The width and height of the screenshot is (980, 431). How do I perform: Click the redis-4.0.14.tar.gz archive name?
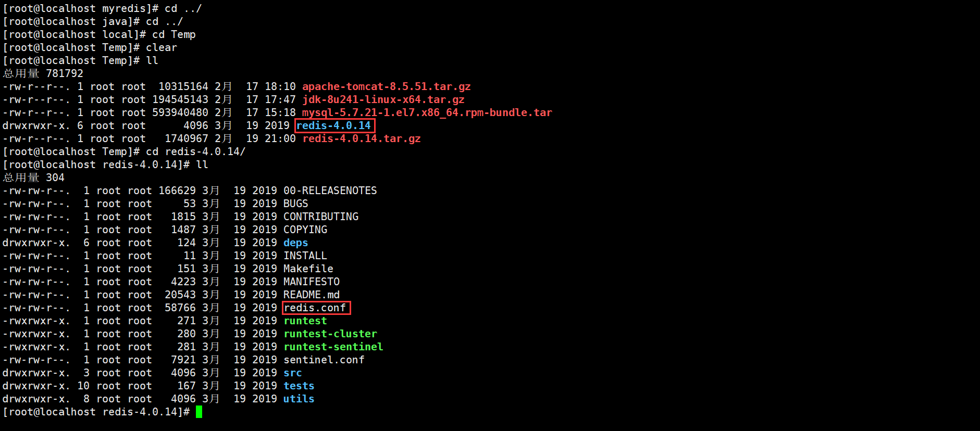[x=362, y=138]
